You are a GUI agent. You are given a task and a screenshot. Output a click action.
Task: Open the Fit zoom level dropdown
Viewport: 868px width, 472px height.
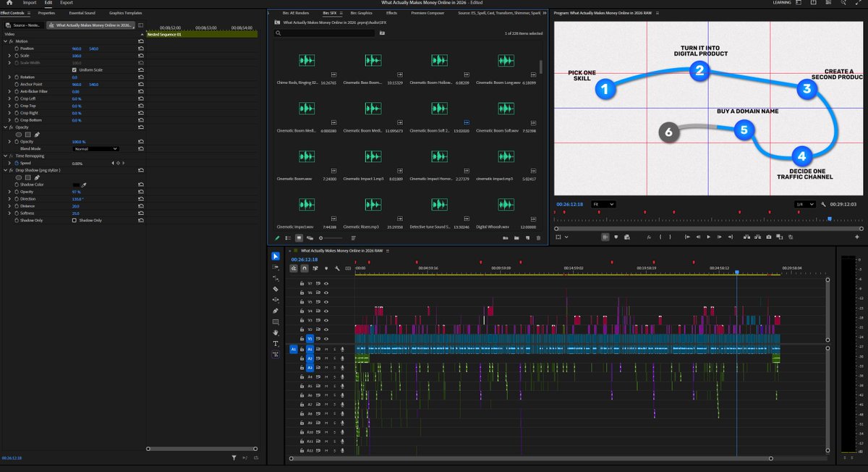(604, 204)
